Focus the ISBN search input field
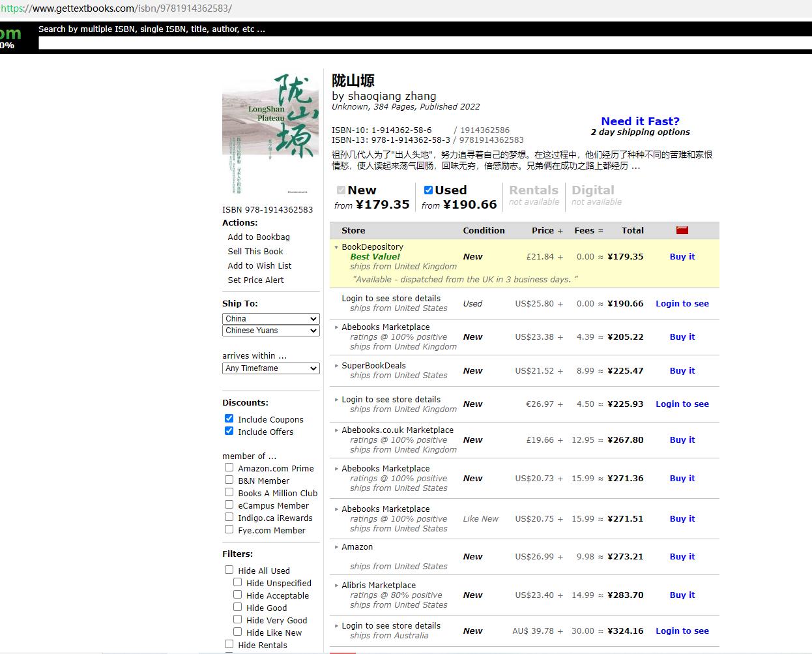 pyautogui.click(x=425, y=43)
